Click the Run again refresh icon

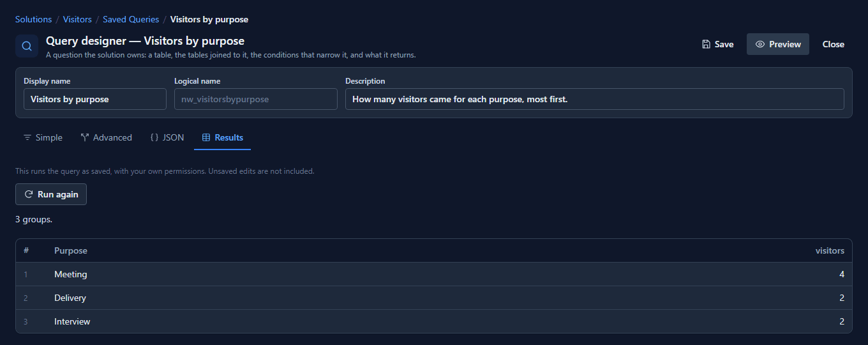coord(28,194)
